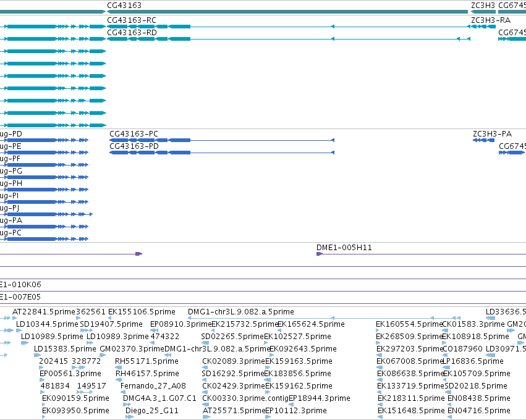Click the EK092643.5prime EST label
Image resolution: width=526 pixels, height=420 pixels.
[303, 349]
